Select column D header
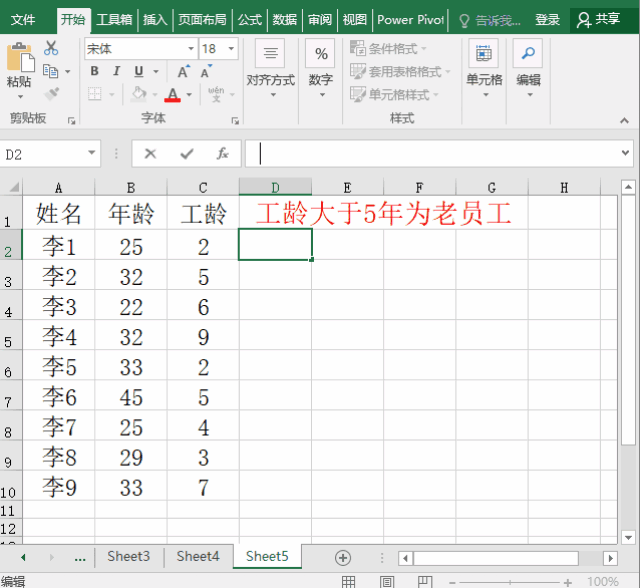This screenshot has width=640, height=588. click(276, 187)
